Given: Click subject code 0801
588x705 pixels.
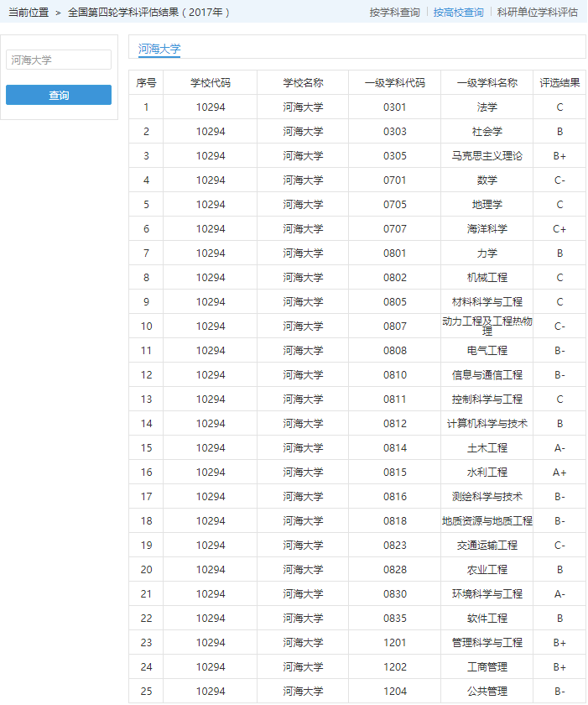Looking at the screenshot, I should pos(395,253).
